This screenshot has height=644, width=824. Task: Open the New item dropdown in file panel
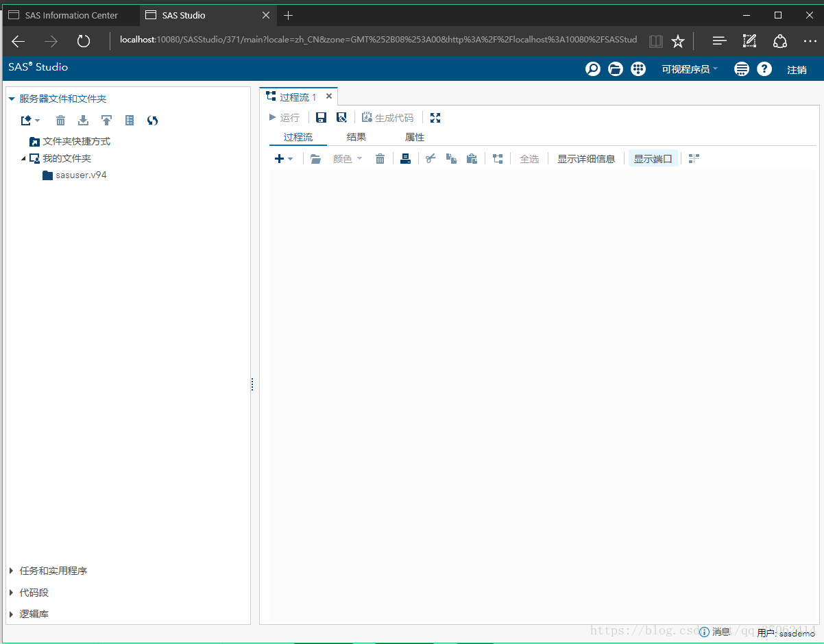30,121
